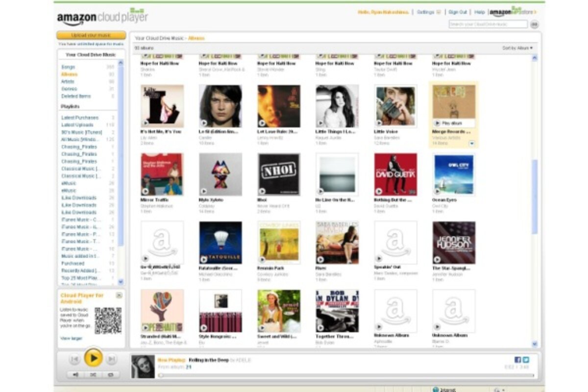Open the Sort by Album dropdown

point(517,48)
